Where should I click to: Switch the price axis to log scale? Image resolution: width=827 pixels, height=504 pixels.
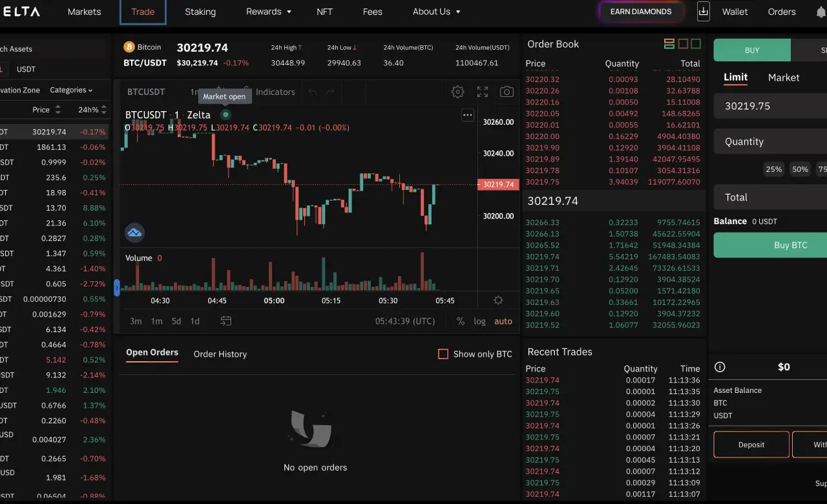[x=478, y=320]
